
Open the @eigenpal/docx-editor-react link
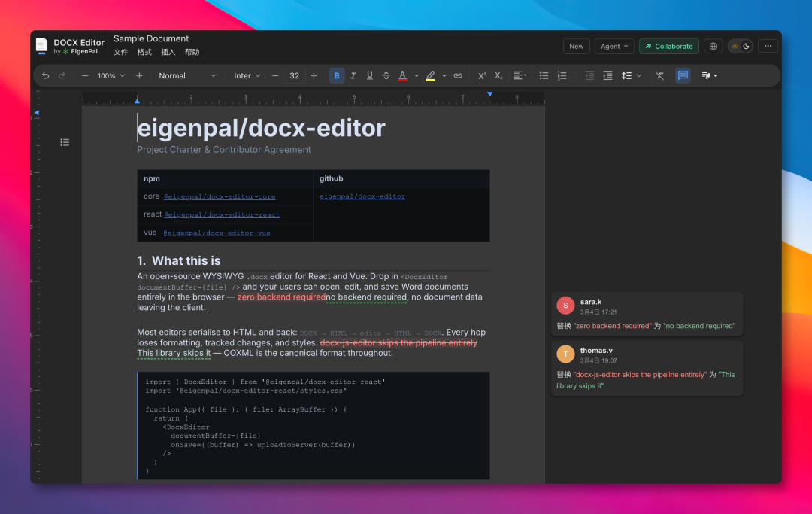coord(222,214)
